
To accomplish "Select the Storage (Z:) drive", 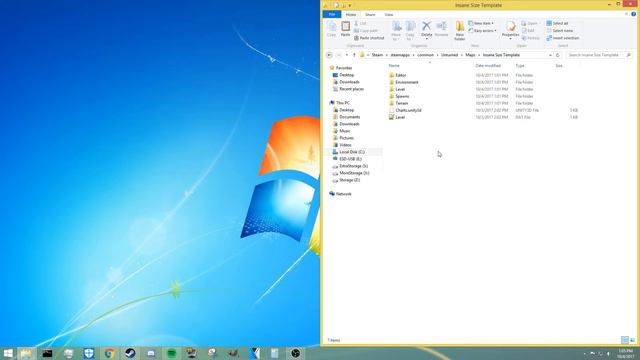I will pyautogui.click(x=349, y=180).
